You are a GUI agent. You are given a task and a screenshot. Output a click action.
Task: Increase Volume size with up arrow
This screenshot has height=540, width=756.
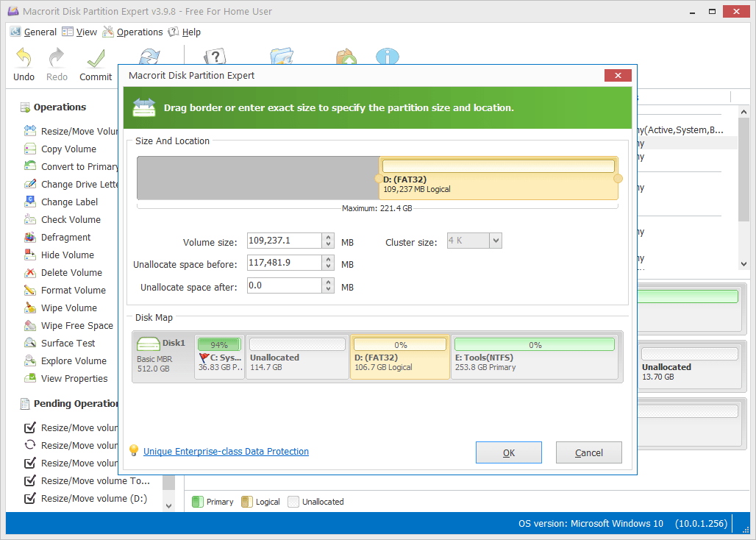328,237
